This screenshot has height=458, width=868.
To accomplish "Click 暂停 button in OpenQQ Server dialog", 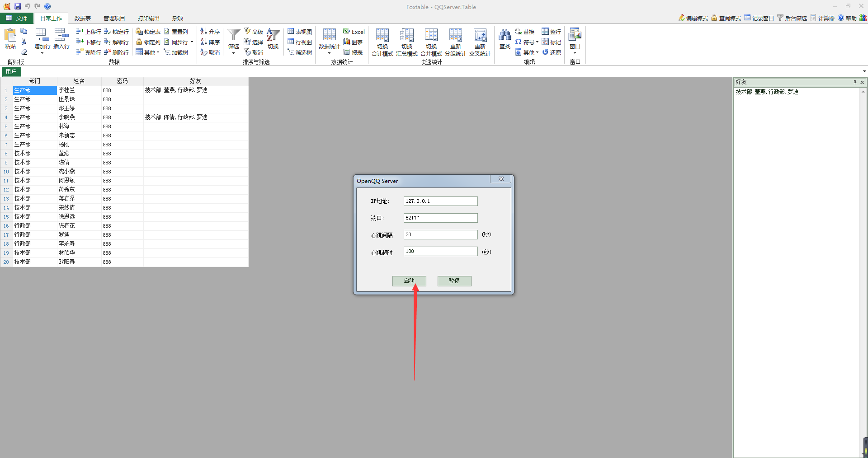I will click(x=454, y=281).
